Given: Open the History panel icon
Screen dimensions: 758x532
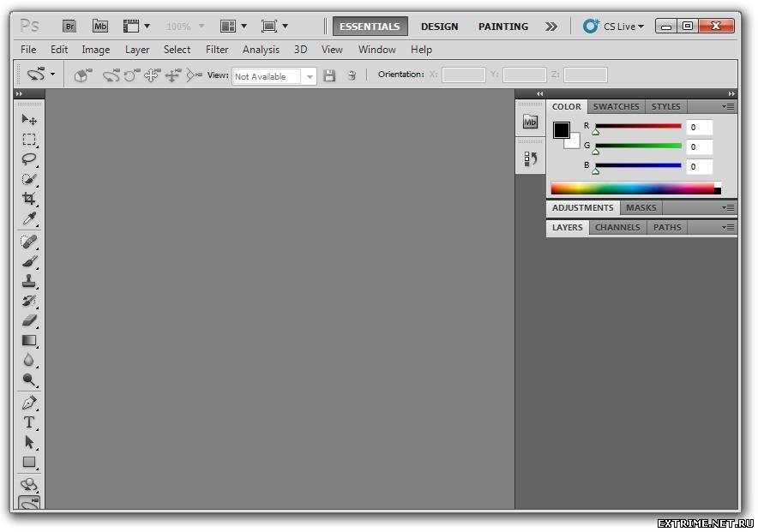Looking at the screenshot, I should (x=530, y=158).
